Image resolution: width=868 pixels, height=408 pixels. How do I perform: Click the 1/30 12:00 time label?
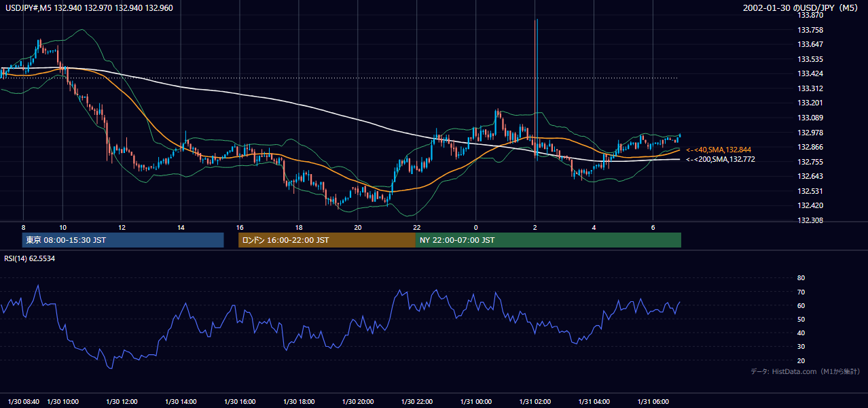point(122,402)
